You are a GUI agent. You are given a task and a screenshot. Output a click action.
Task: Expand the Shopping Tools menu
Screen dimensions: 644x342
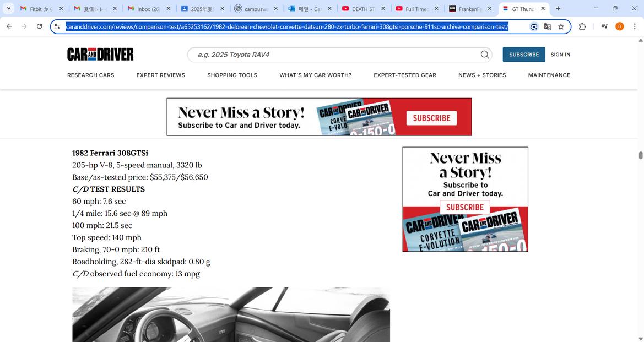232,75
